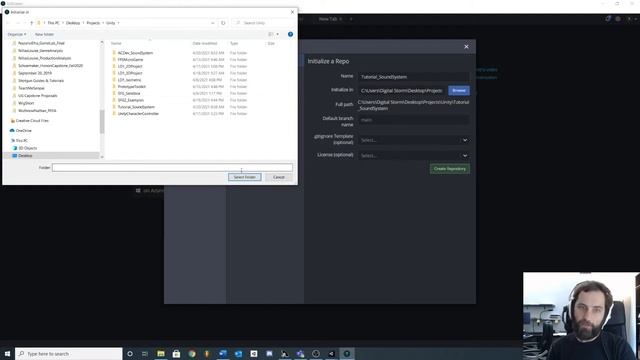Image resolution: width=640 pixels, height=360 pixels.
Task: Open the Organize dropdown menu
Action: coord(17,34)
